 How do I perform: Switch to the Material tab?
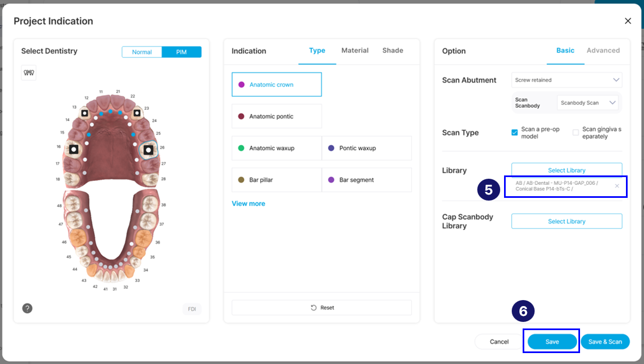coord(355,50)
